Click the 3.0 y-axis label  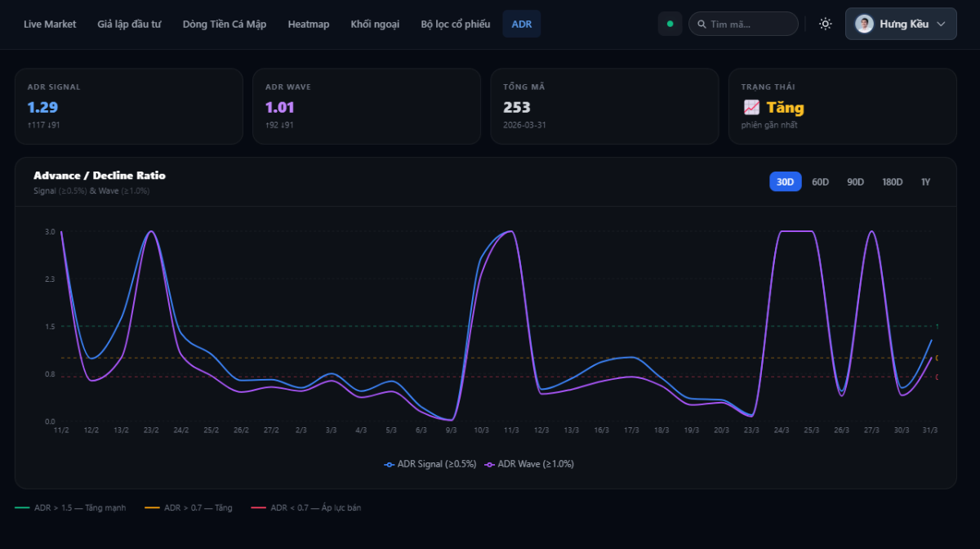50,231
